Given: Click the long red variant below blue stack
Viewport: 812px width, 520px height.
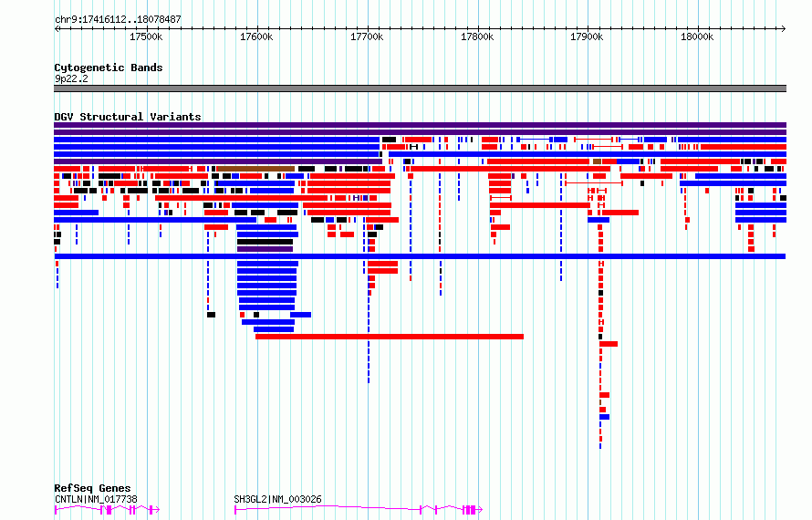Looking at the screenshot, I should (x=390, y=337).
